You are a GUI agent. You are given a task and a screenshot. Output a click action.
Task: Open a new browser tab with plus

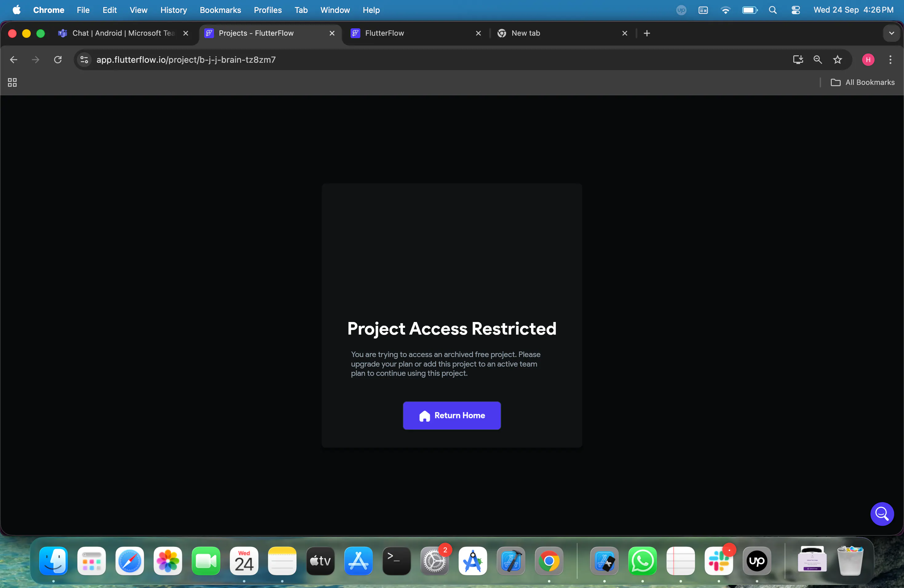[x=647, y=33]
